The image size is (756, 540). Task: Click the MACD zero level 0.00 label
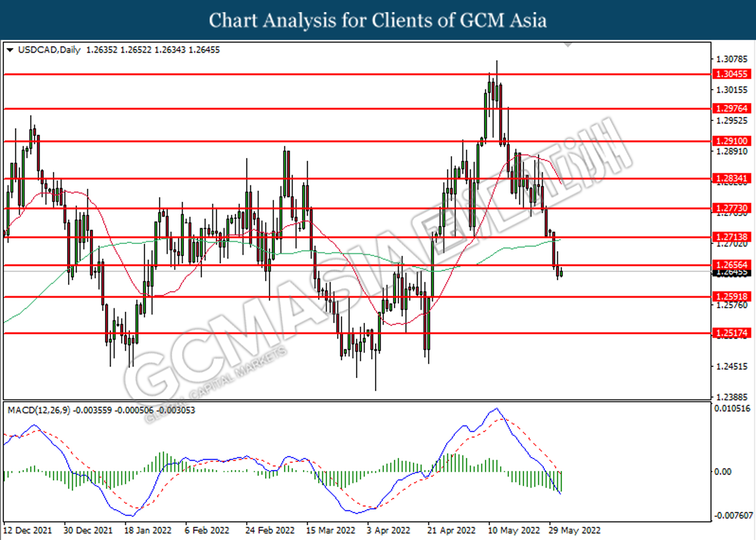[723, 472]
